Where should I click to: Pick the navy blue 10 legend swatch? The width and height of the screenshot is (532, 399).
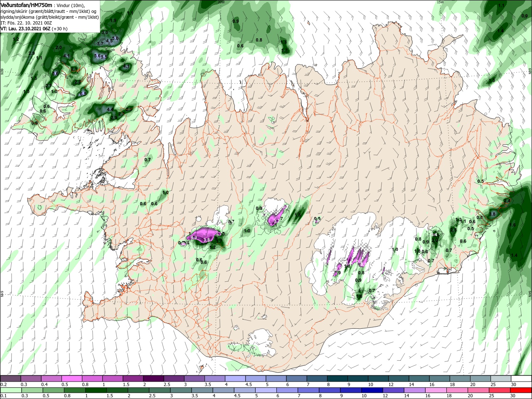pos(371,390)
